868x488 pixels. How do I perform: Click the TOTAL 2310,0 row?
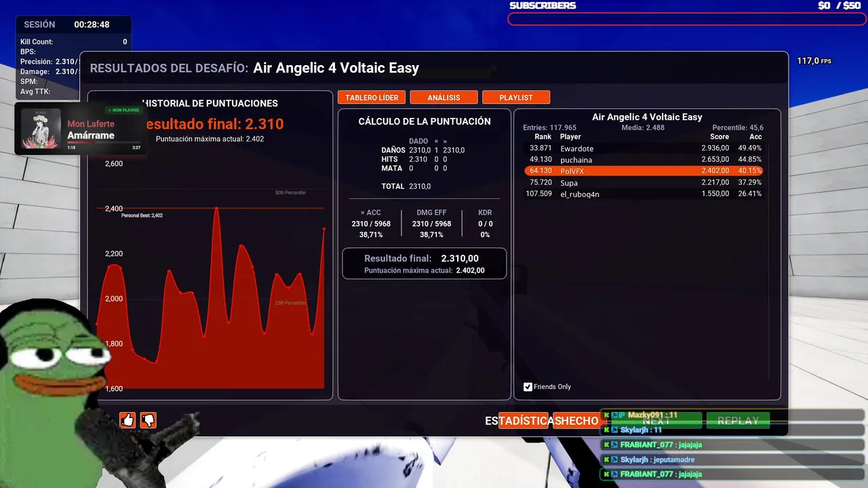coord(406,186)
